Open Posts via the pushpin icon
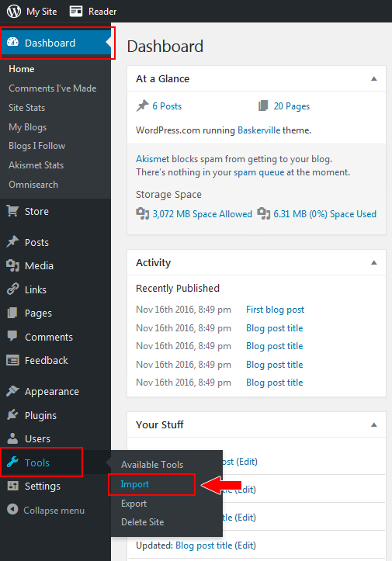This screenshot has width=392, height=561. [x=12, y=242]
